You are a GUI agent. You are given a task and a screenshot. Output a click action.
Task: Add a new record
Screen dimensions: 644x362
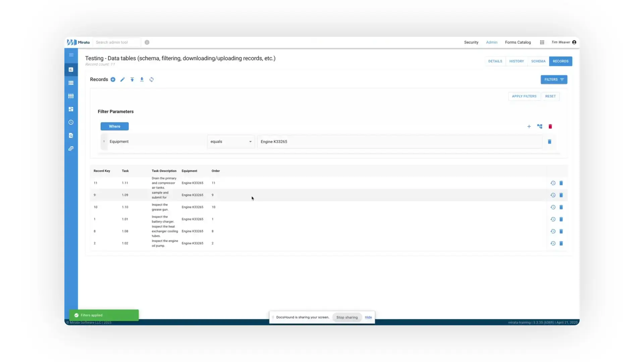[113, 79]
